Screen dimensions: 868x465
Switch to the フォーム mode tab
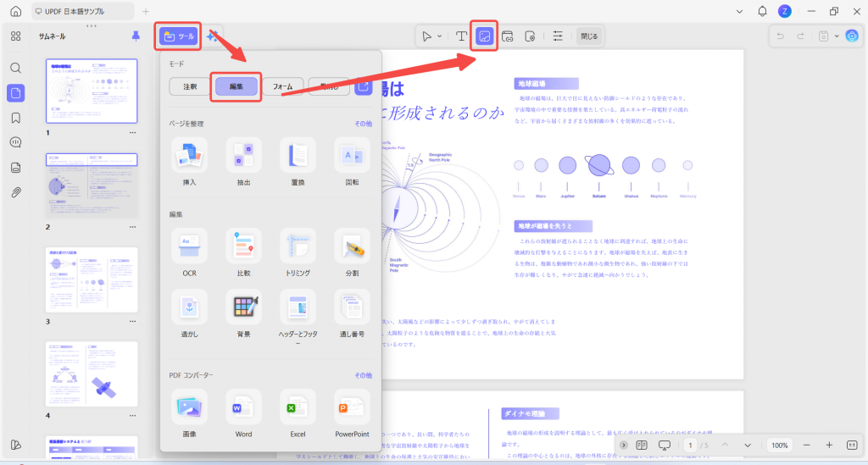click(282, 86)
